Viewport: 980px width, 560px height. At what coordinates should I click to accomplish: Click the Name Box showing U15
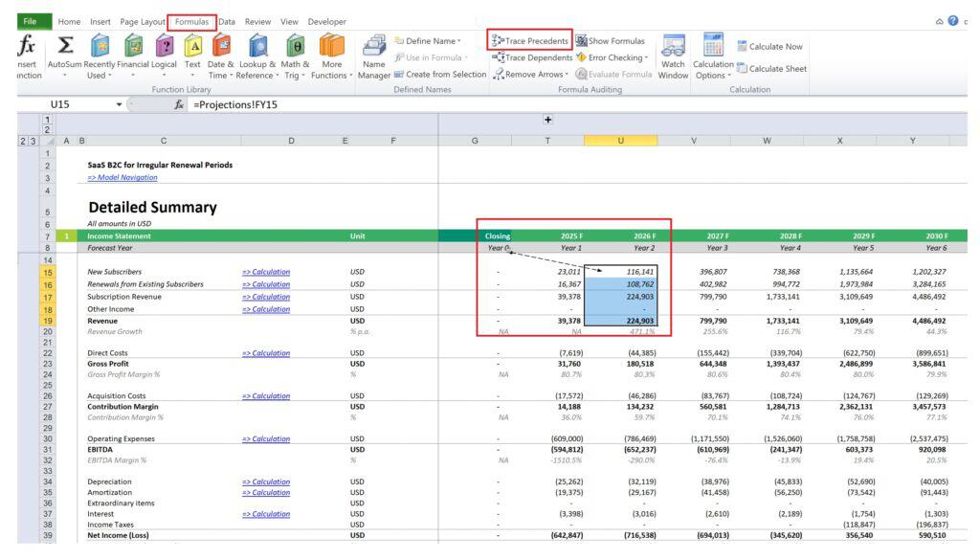click(x=60, y=104)
